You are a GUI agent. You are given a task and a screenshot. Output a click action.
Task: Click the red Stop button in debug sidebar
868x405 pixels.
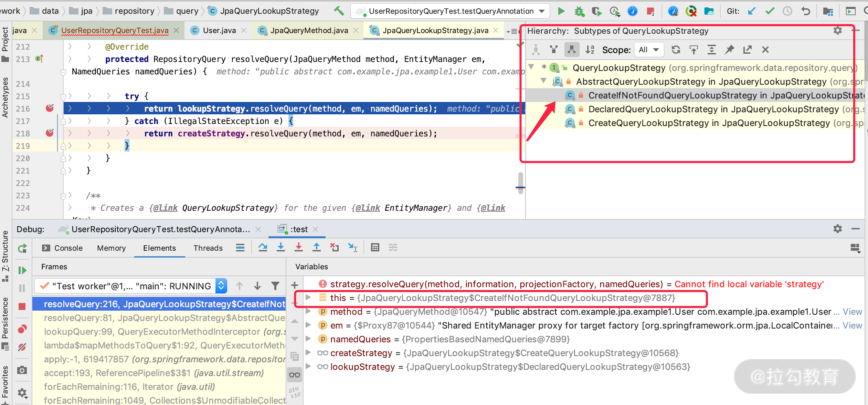coord(22,306)
